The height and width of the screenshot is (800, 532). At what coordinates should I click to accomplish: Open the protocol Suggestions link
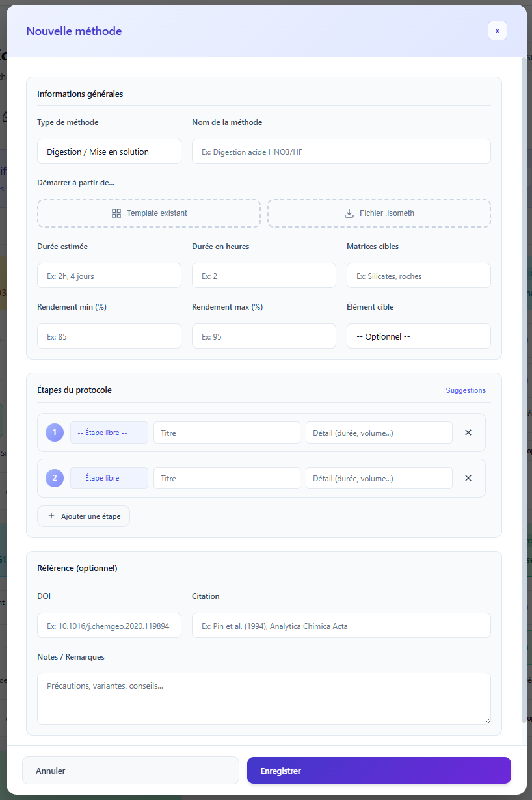[x=465, y=390]
